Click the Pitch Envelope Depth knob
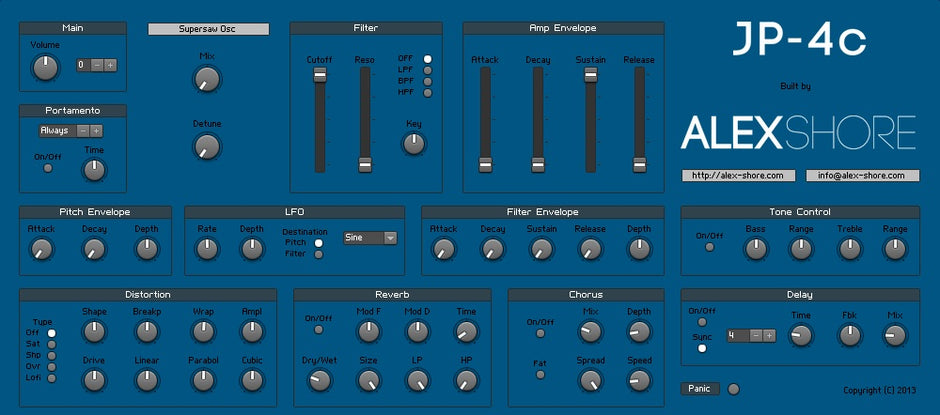Viewport: 940px width, 415px height. point(146,249)
